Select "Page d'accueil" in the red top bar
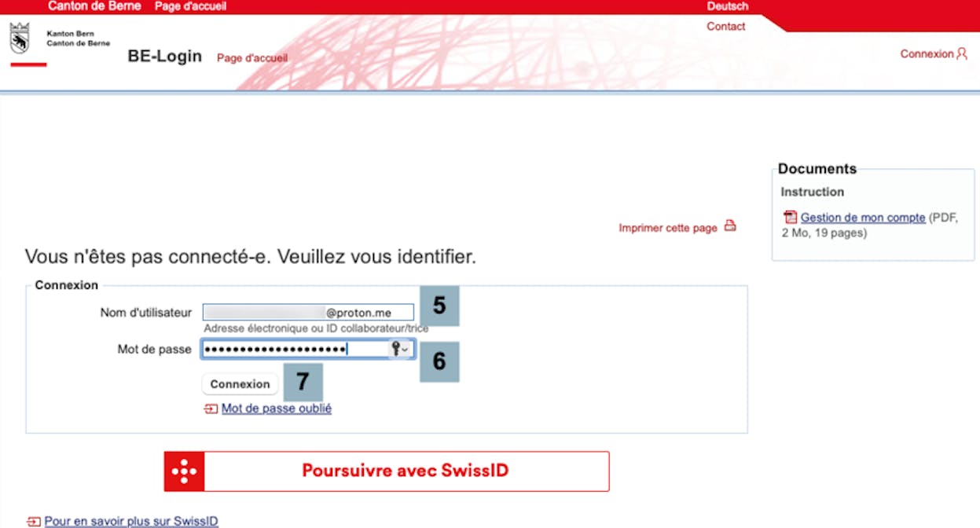The height and width of the screenshot is (528, 980). tap(191, 5)
